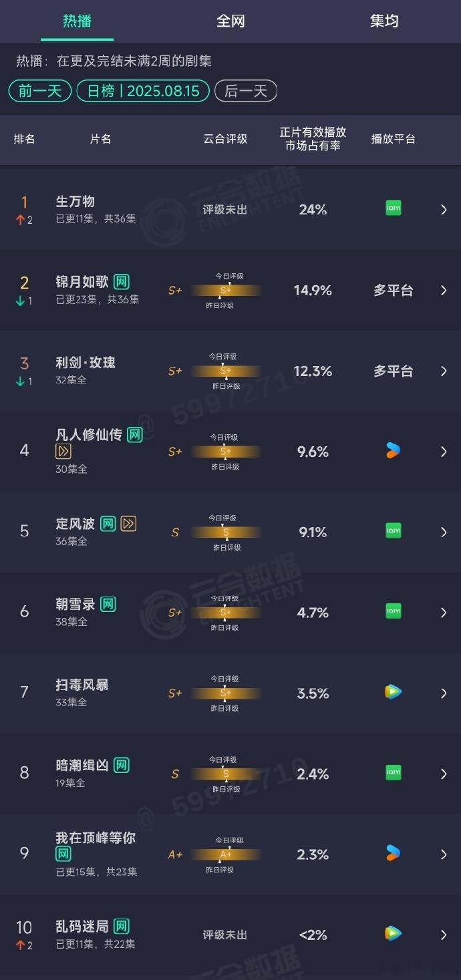
Task: Tap the Youku icon in 凡人修仙传 row
Action: 394,451
